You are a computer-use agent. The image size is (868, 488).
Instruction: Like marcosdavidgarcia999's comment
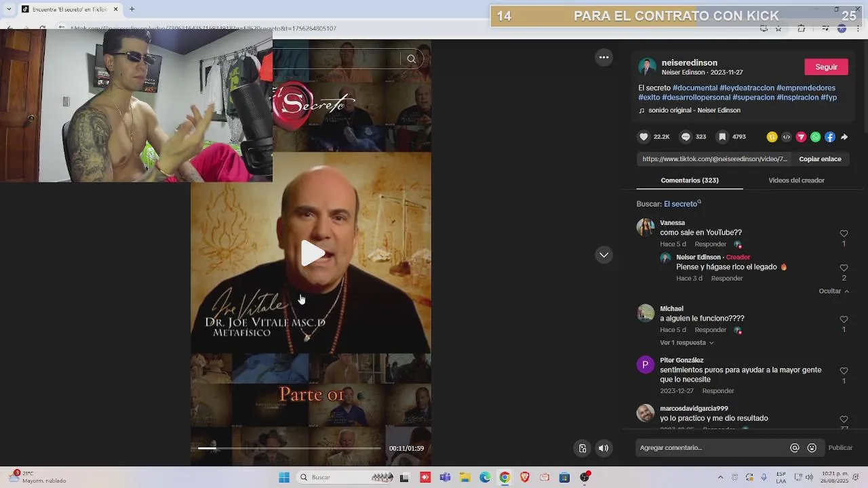pos(844,420)
